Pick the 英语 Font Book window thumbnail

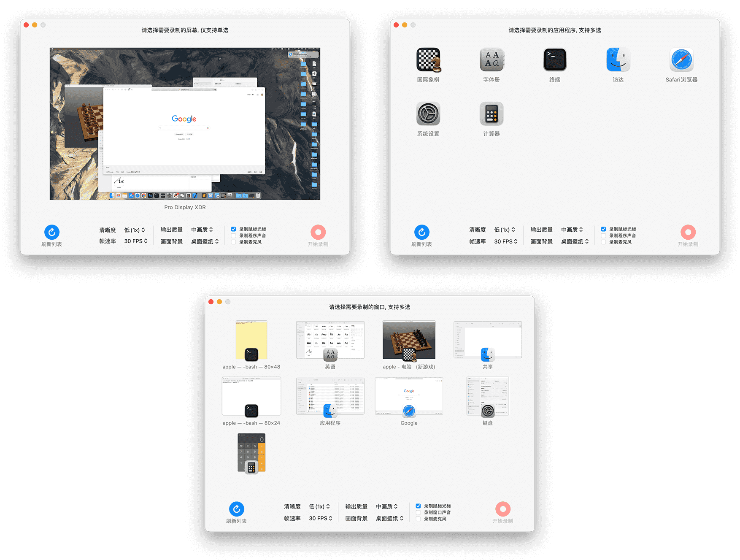coord(330,340)
